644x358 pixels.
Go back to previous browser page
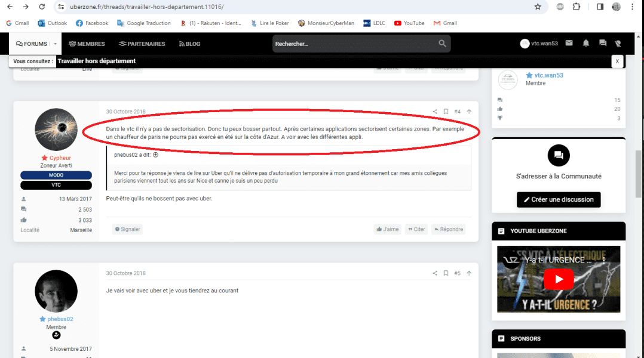10,7
